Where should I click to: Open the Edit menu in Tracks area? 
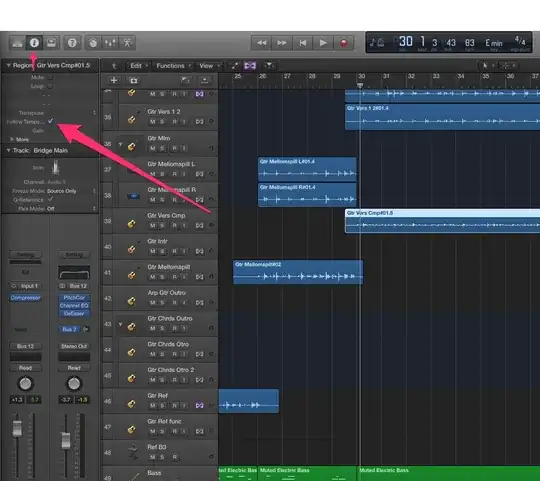coord(138,65)
